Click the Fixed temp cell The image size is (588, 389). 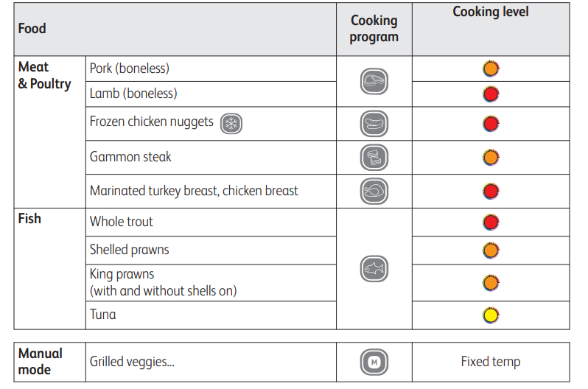pos(491,362)
